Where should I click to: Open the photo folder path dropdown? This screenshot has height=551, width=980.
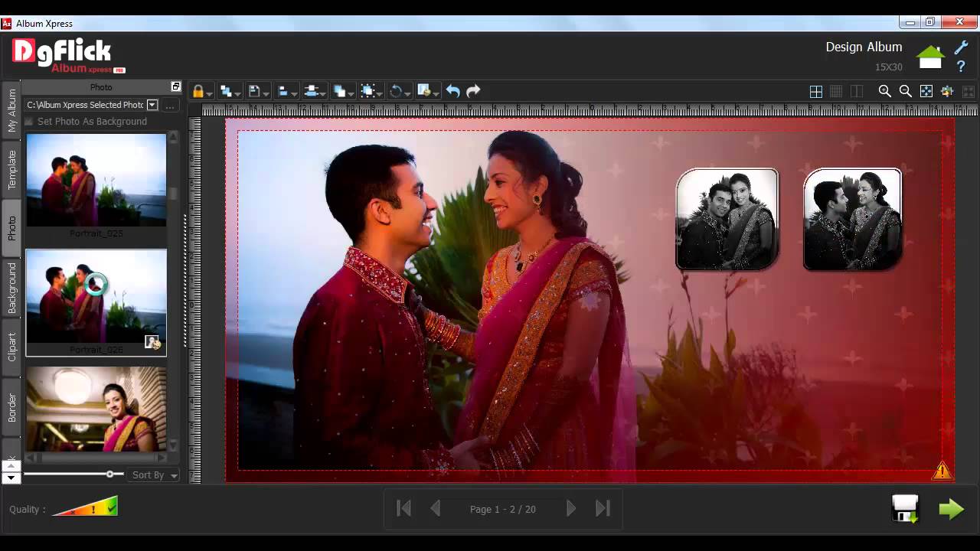coord(152,105)
